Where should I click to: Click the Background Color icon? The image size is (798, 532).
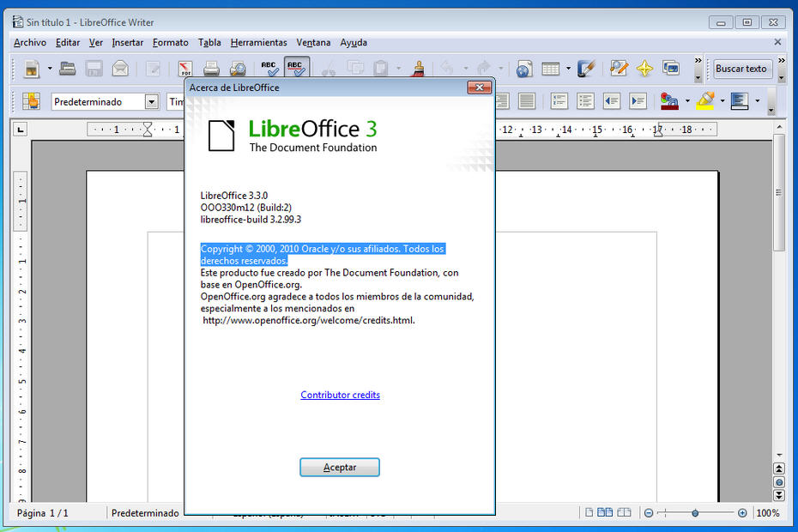pos(740,101)
